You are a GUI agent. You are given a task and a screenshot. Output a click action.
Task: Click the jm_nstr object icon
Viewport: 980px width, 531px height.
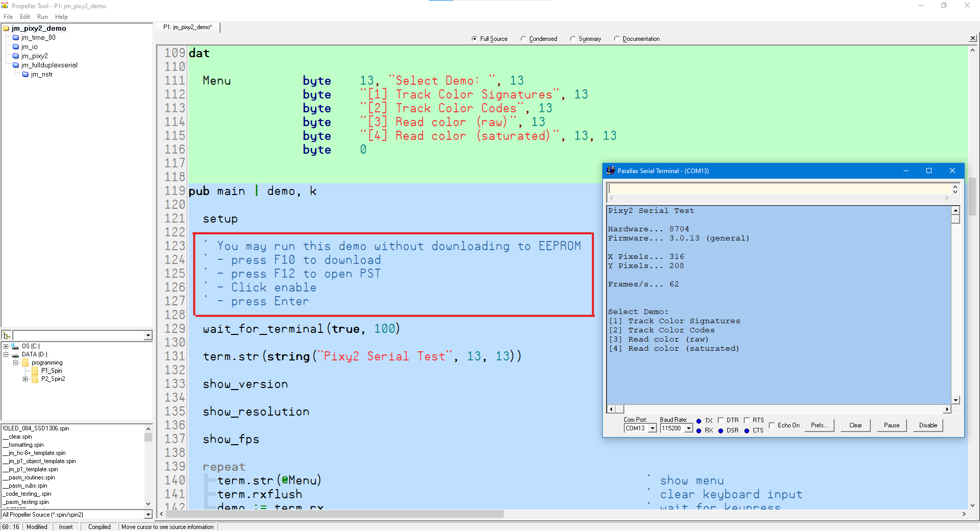click(x=26, y=75)
